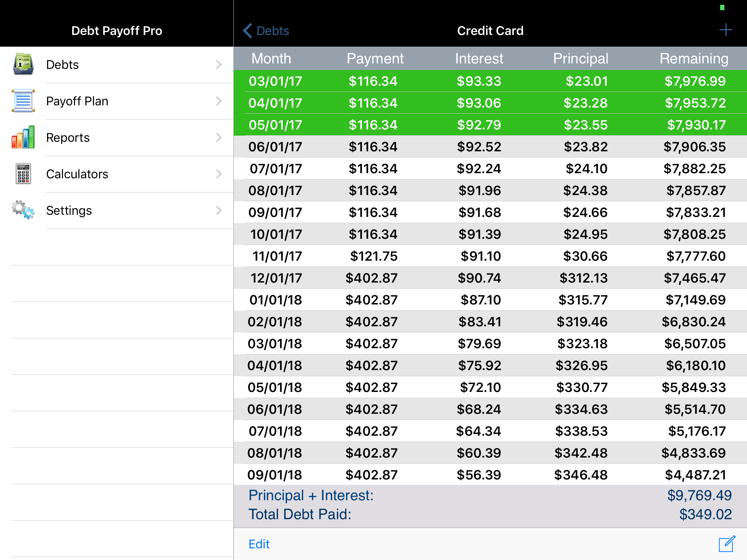
Task: Click the Reports bar chart icon
Action: point(23,137)
